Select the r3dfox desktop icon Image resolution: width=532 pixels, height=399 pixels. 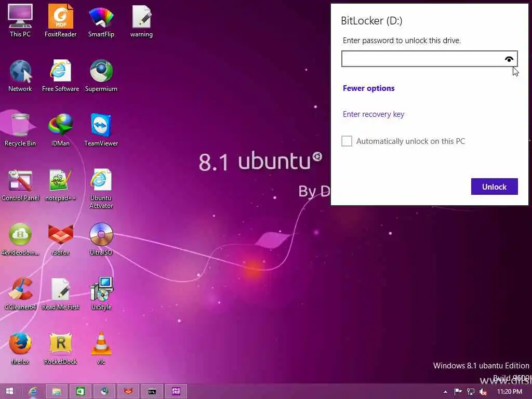tap(60, 239)
